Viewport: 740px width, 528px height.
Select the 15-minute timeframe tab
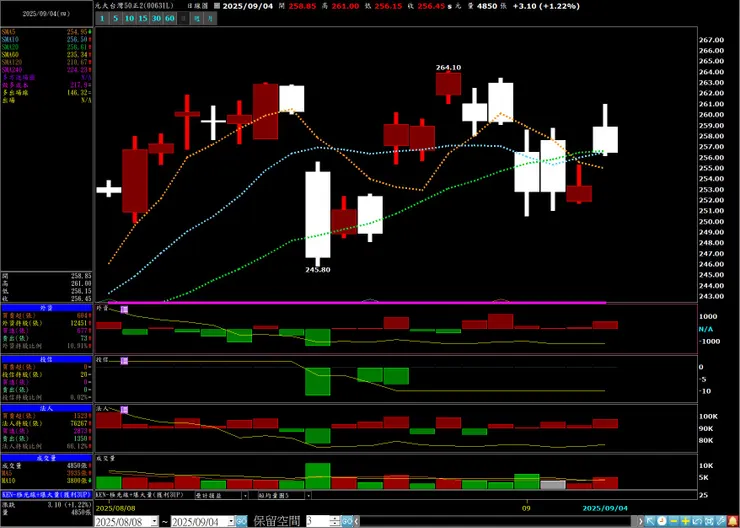143,18
